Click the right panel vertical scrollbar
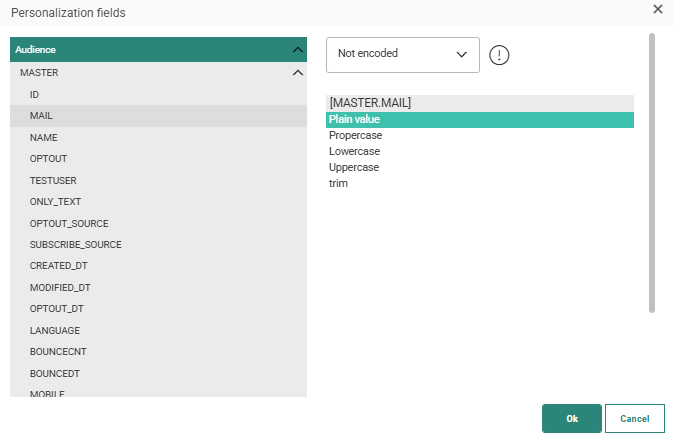Viewport: 673px width, 438px height. coord(652,172)
